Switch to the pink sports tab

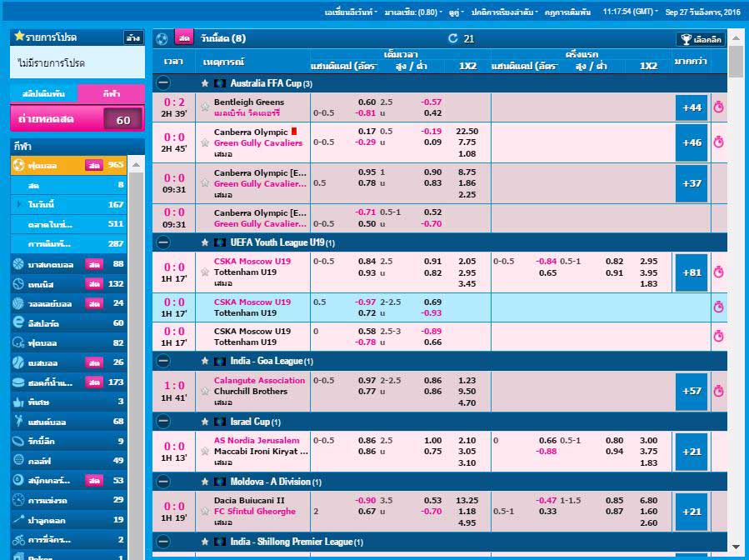[111, 93]
